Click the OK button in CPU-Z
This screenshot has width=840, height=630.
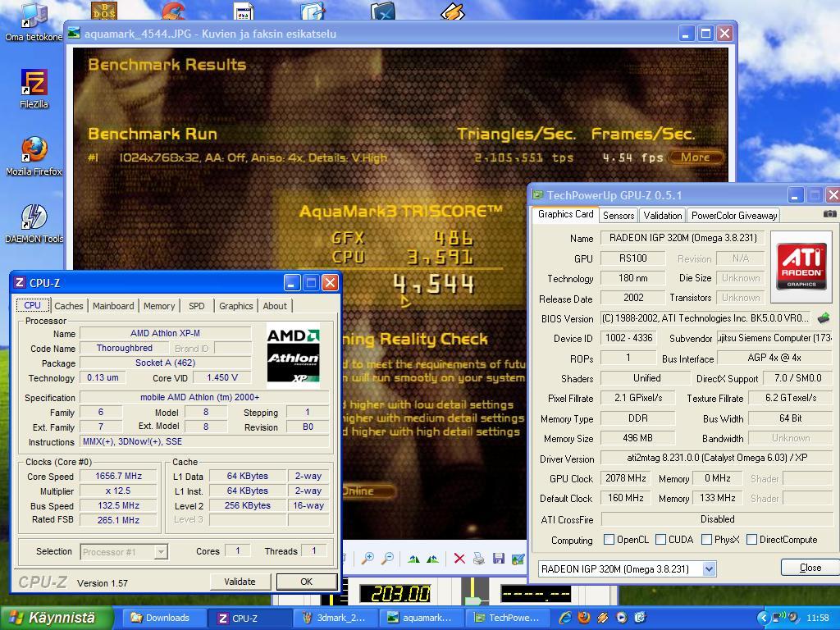pos(307,582)
